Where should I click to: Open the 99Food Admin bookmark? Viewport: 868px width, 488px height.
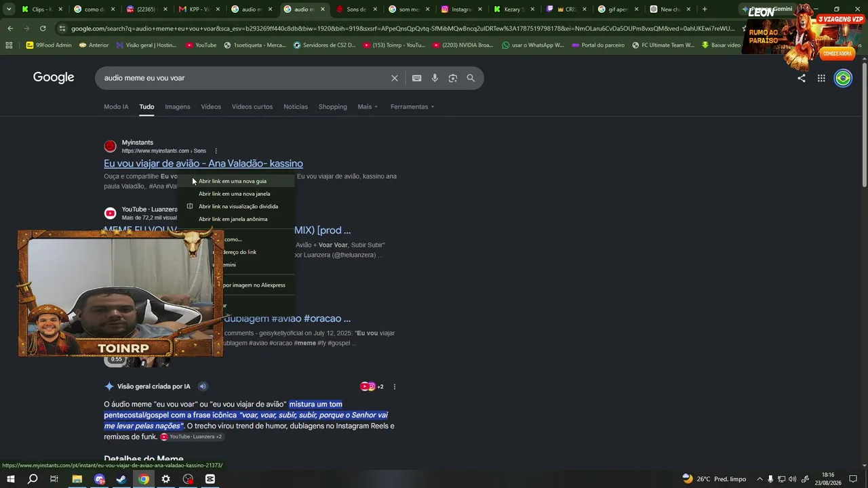[x=48, y=45]
